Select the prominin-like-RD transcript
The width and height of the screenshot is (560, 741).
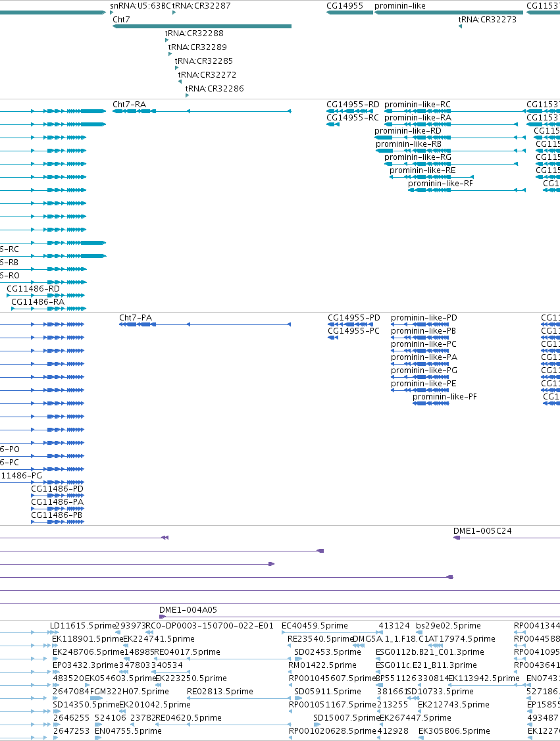tap(450, 138)
